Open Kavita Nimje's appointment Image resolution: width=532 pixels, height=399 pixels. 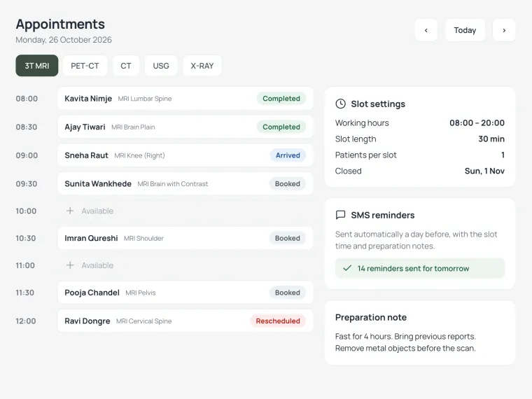coord(185,99)
